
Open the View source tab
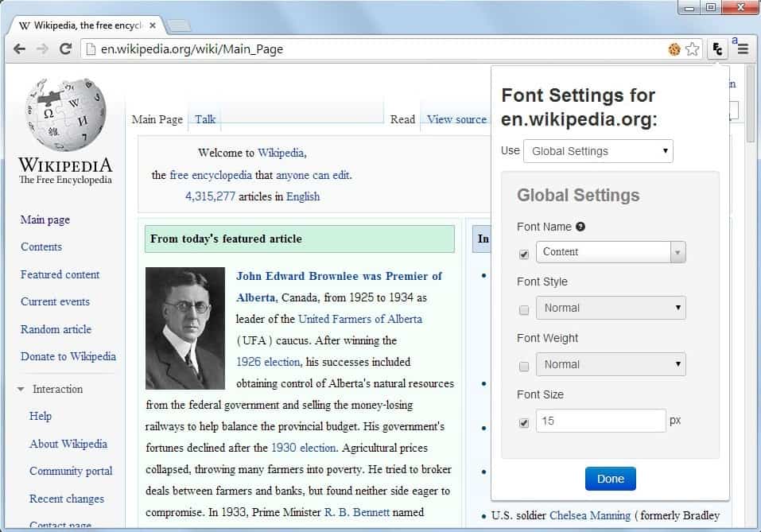(x=456, y=119)
